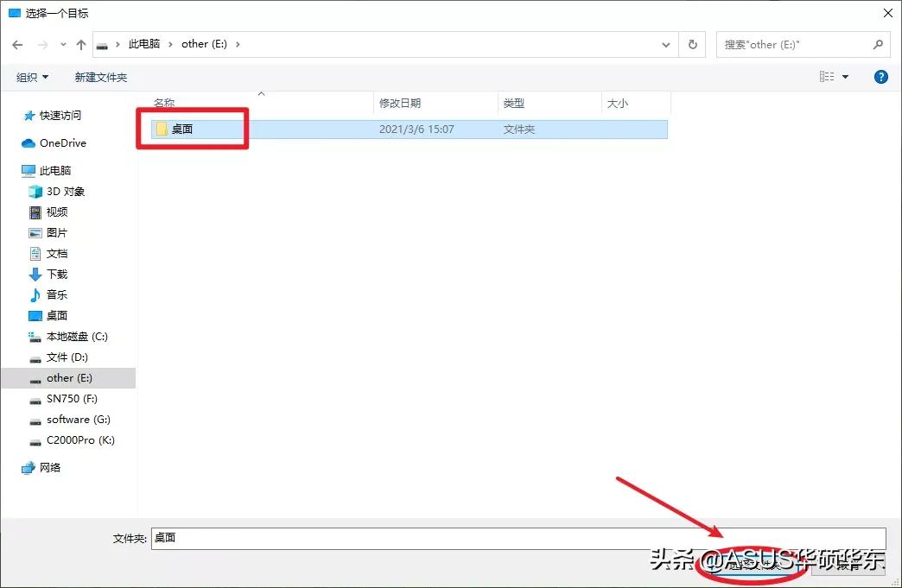Sort files by the 修改日期 column header
This screenshot has width=902, height=588.
coord(400,103)
